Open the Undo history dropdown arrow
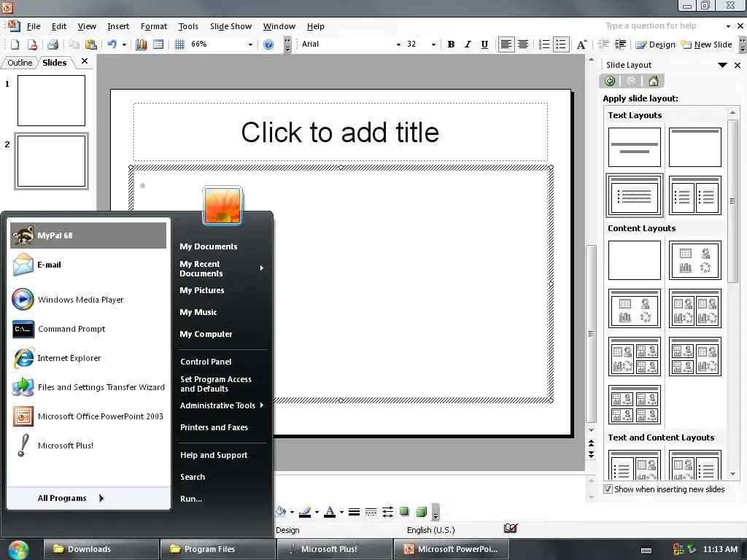This screenshot has width=747, height=560. (x=124, y=44)
